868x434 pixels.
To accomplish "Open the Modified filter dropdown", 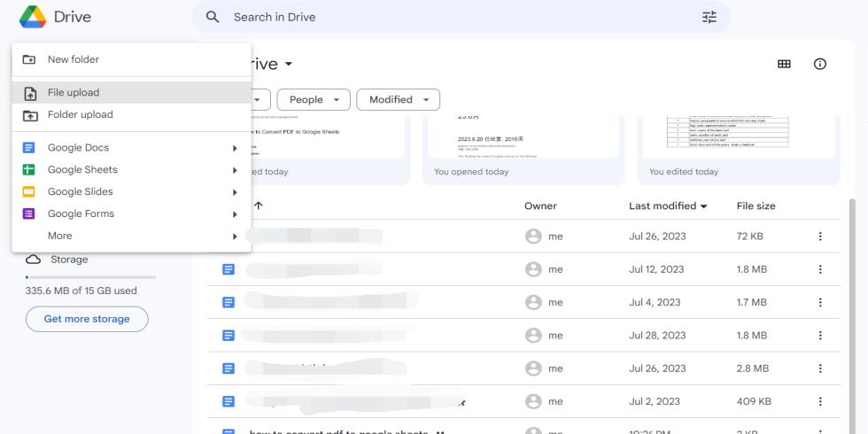I will coord(398,99).
